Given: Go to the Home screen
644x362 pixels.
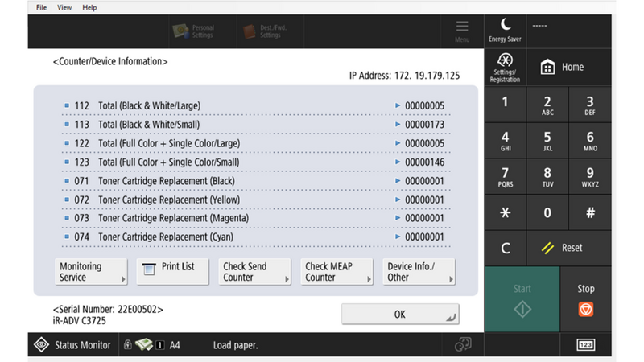Looking at the screenshot, I should pos(562,68).
